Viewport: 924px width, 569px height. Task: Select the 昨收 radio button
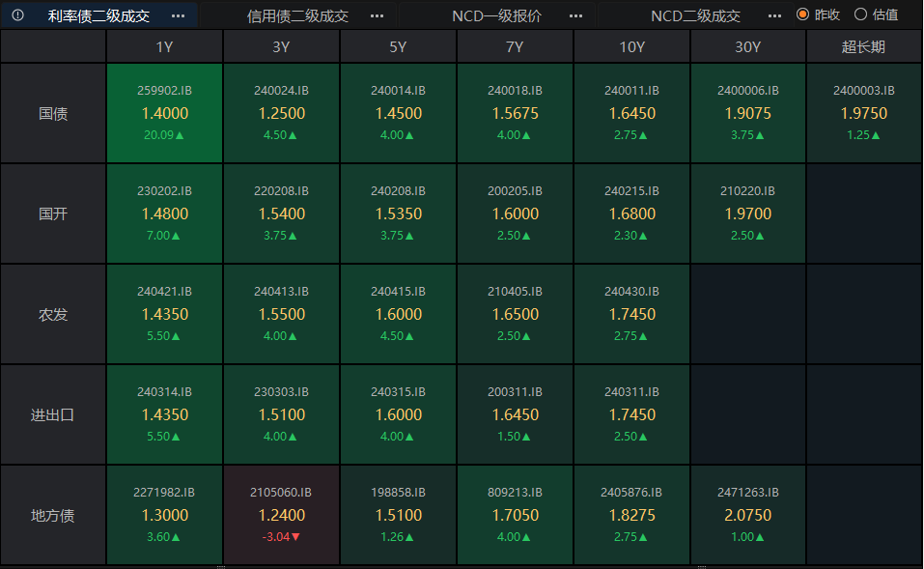point(802,14)
